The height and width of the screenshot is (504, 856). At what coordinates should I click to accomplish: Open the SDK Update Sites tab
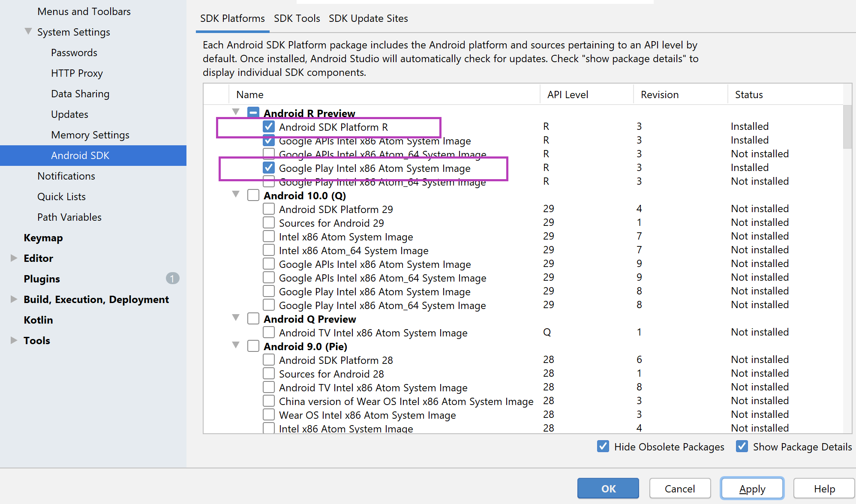click(368, 18)
